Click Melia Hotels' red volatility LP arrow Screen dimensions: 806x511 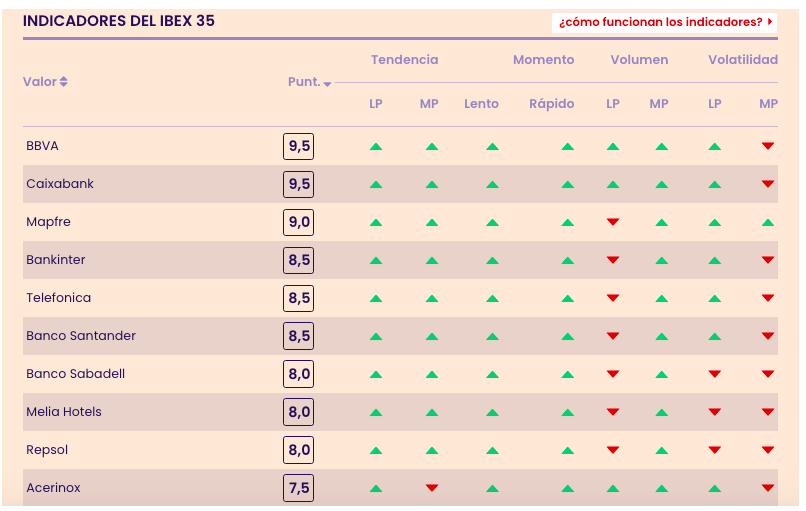click(x=714, y=412)
